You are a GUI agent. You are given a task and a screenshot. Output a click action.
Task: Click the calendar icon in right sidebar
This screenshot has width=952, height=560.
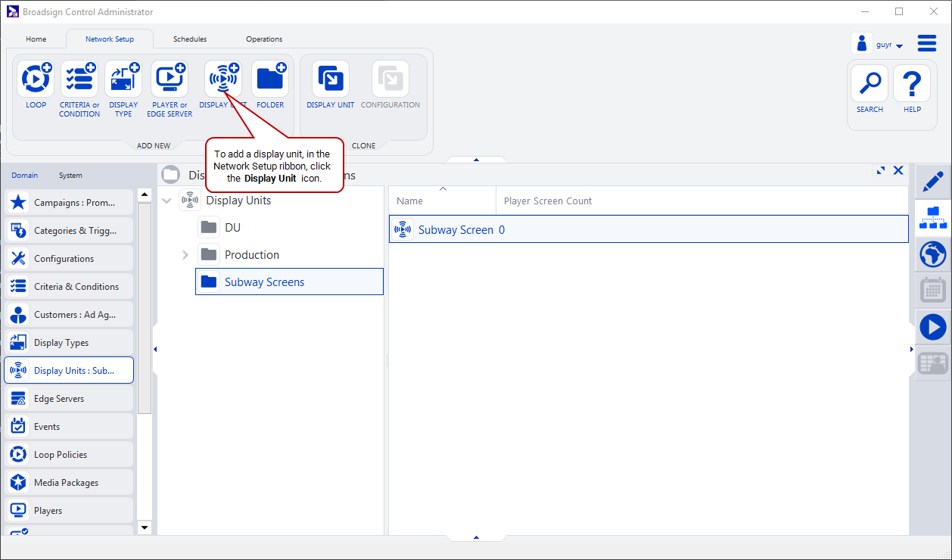(x=933, y=290)
